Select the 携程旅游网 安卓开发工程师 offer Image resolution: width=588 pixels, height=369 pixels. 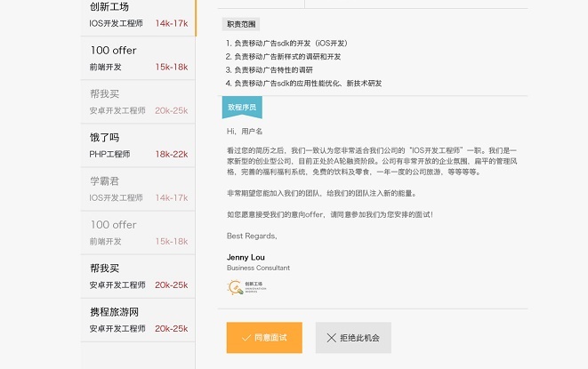[x=138, y=320]
